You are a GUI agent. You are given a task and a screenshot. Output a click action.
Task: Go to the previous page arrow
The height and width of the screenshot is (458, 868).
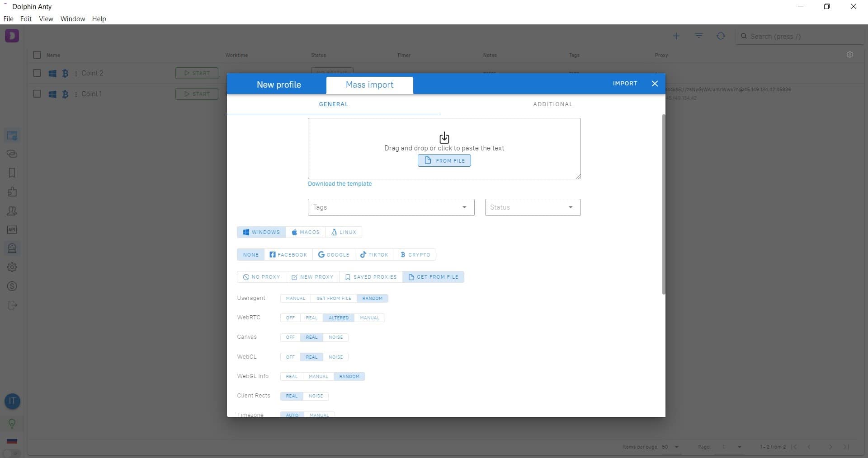tap(809, 447)
